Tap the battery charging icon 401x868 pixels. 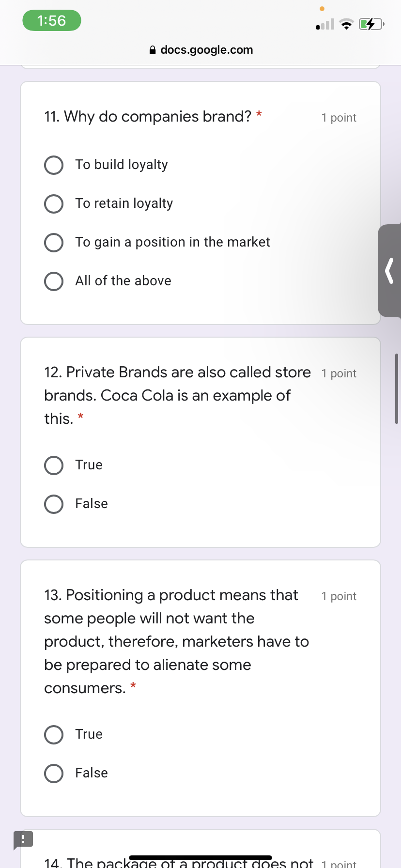370,24
